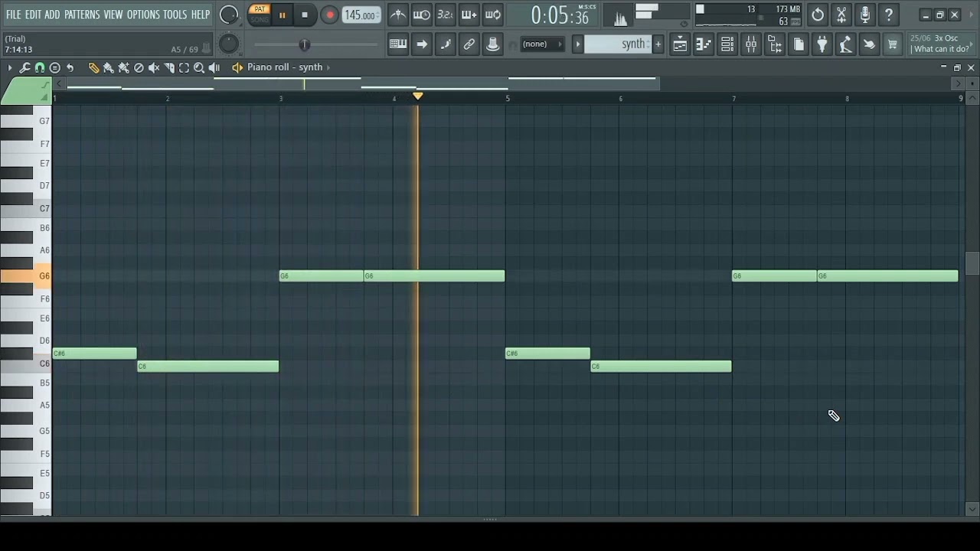Click the elapsed time display 0:05:36
Viewport: 980px width, 551px height.
[x=560, y=16]
